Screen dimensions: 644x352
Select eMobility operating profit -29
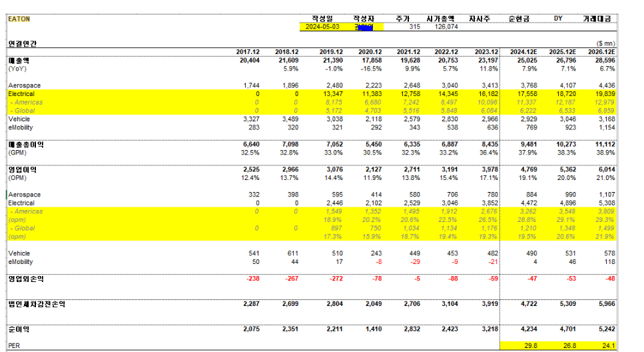416,262
